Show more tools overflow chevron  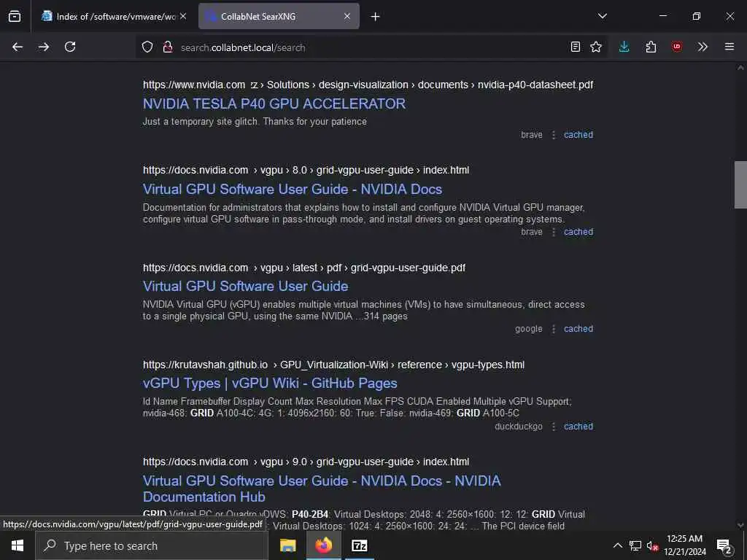pos(703,47)
